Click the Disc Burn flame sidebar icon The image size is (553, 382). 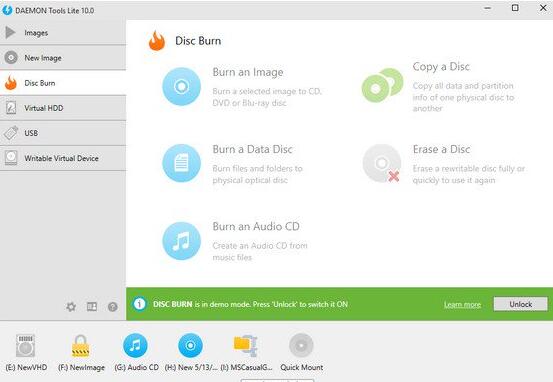coord(11,83)
